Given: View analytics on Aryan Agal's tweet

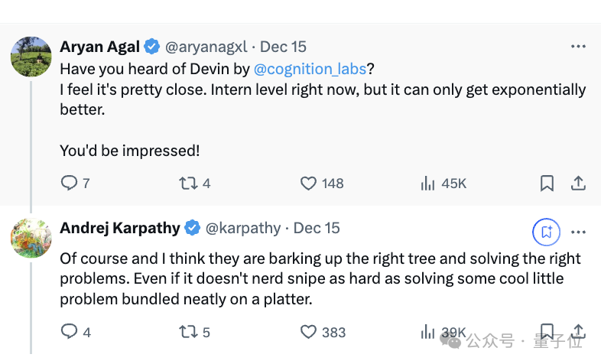Looking at the screenshot, I should coord(428,184).
